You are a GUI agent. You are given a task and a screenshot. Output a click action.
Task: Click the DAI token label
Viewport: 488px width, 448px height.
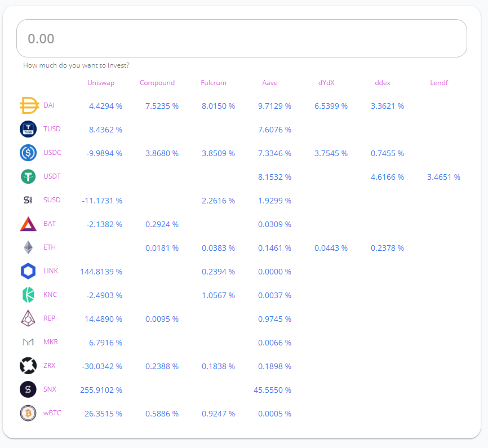tap(49, 105)
